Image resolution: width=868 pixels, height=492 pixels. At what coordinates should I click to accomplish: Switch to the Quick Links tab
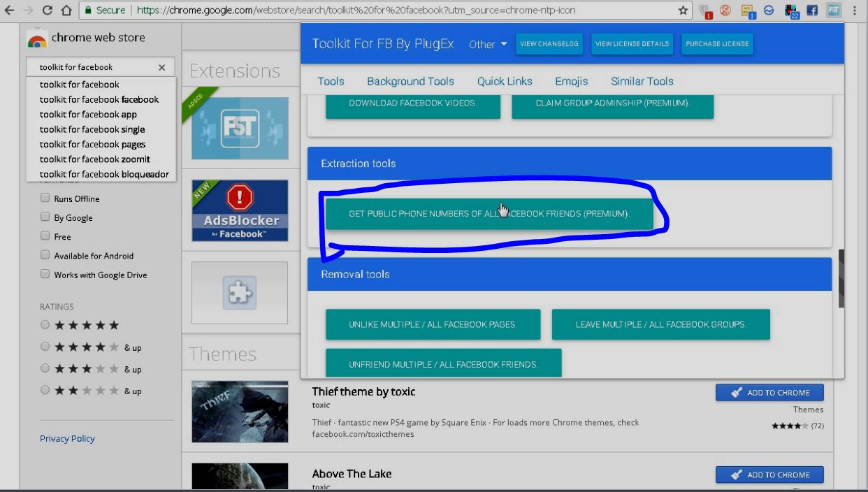(x=505, y=81)
